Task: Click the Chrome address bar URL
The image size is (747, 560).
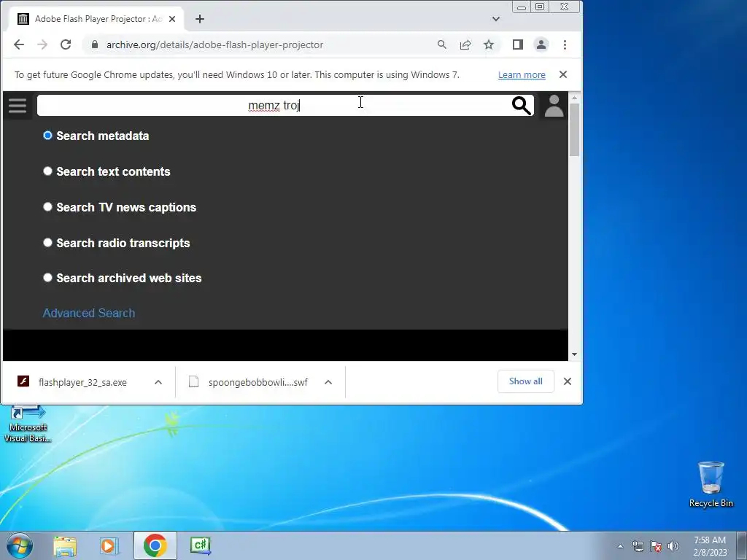Action: coord(215,44)
